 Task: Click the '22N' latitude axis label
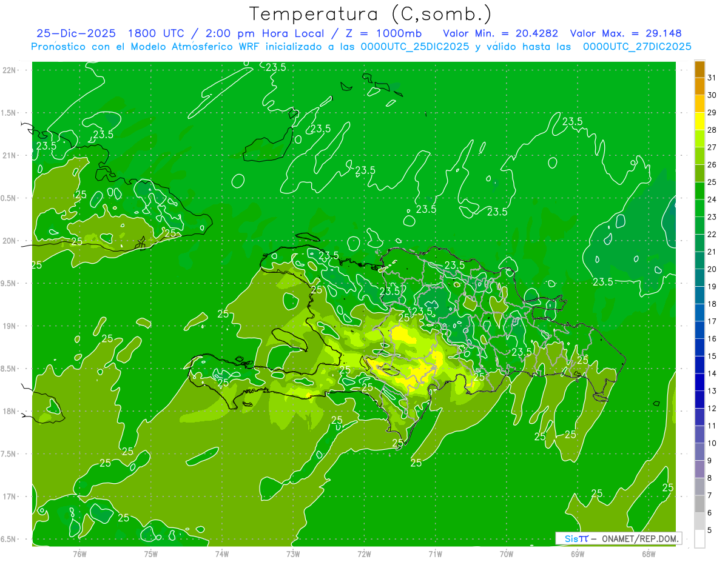tap(10, 70)
